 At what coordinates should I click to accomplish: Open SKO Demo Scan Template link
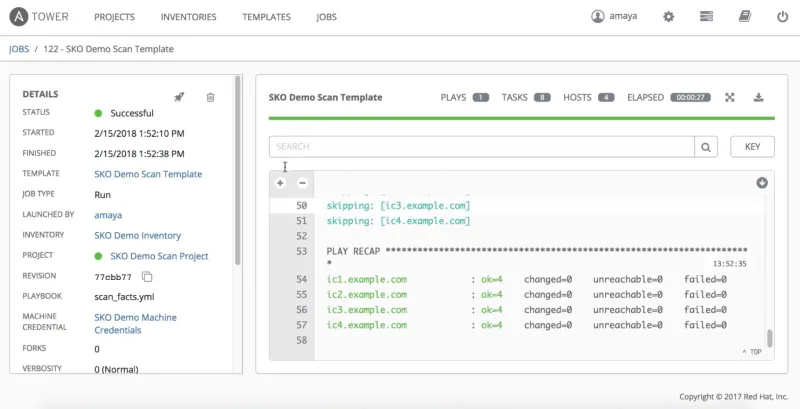(148, 174)
